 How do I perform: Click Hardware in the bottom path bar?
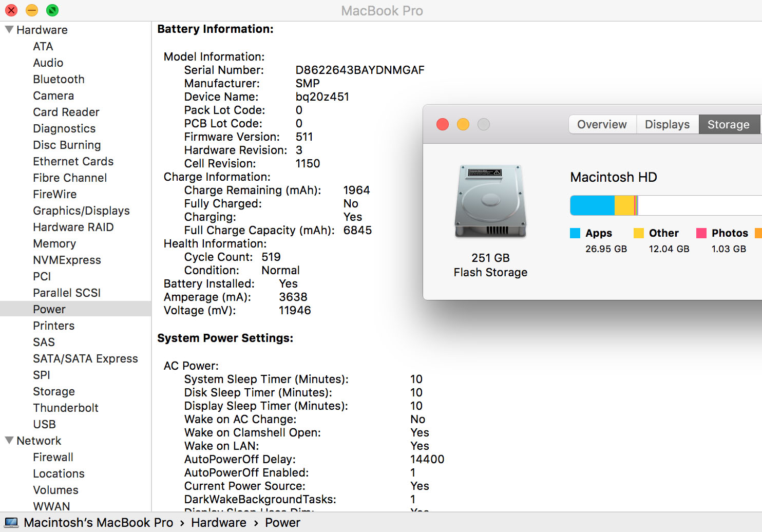coord(219,523)
